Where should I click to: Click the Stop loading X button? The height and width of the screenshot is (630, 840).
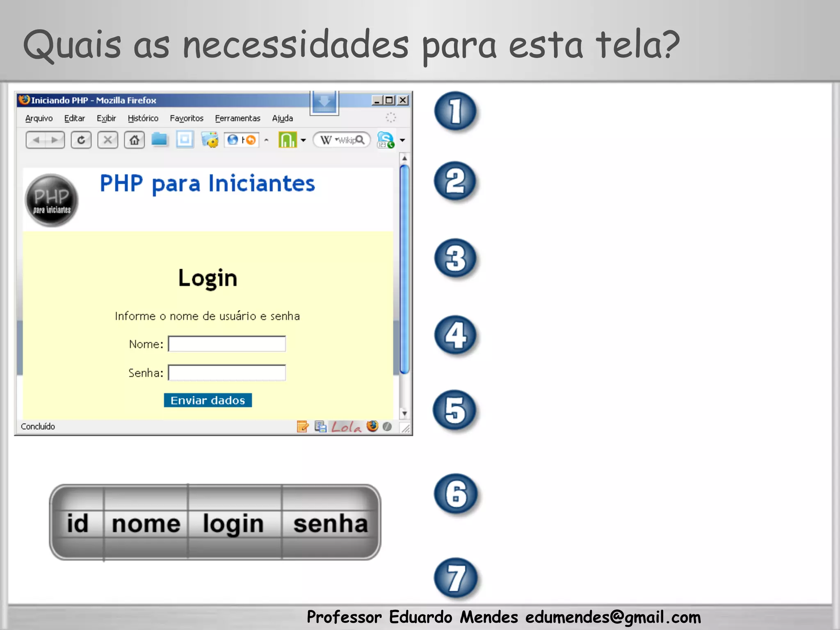click(108, 140)
